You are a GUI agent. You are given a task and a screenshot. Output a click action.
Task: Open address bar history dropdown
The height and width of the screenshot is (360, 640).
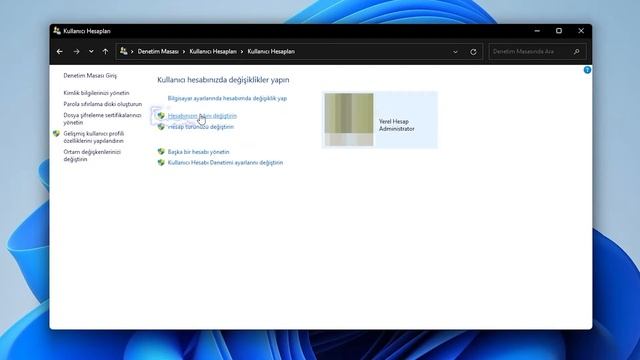(455, 52)
